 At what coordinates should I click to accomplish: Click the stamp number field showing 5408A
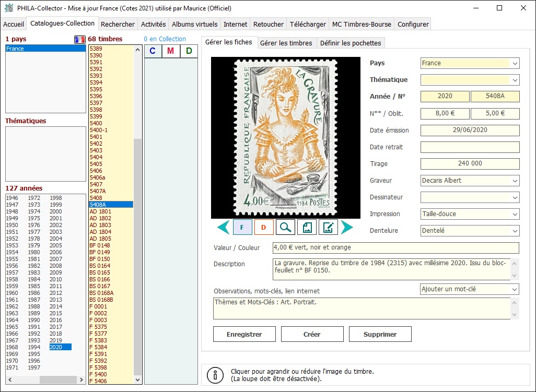[495, 96]
